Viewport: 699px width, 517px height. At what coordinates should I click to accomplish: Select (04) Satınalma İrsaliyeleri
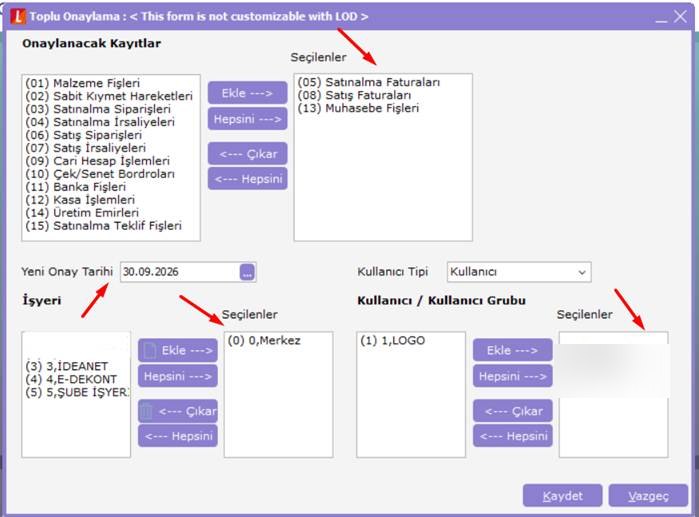coord(100,122)
